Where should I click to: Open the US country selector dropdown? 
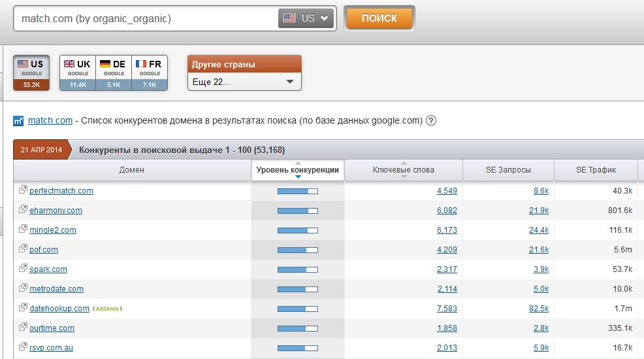click(306, 18)
